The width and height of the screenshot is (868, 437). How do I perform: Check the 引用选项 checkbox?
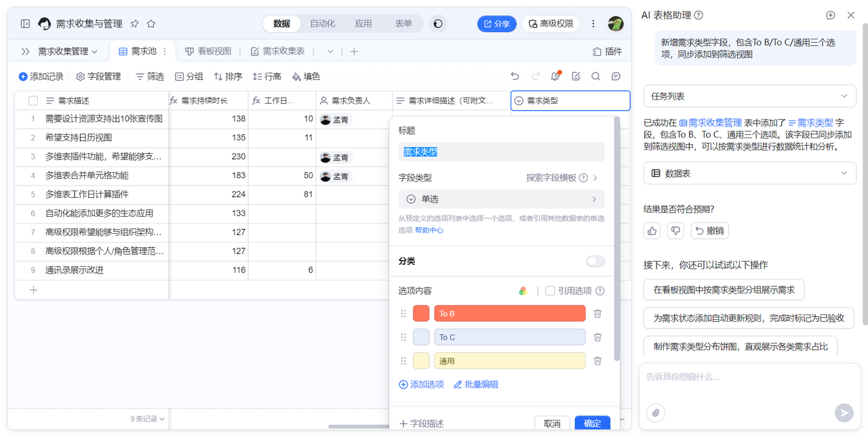(550, 291)
